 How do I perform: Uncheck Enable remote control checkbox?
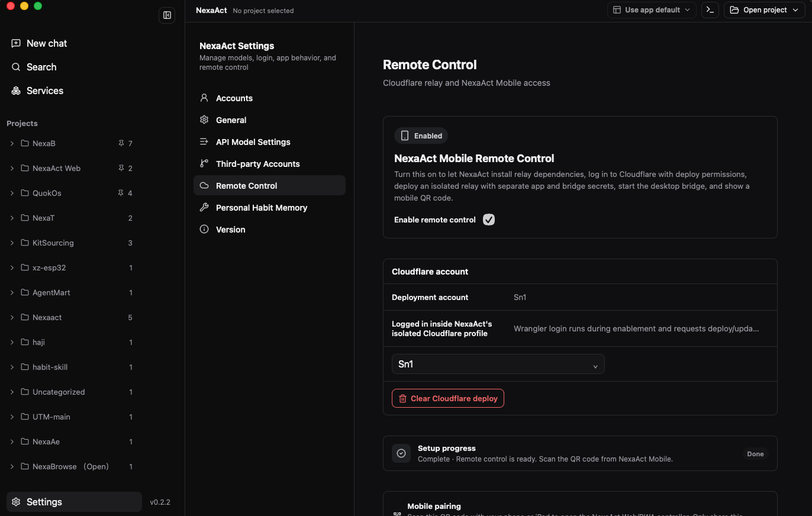point(489,220)
